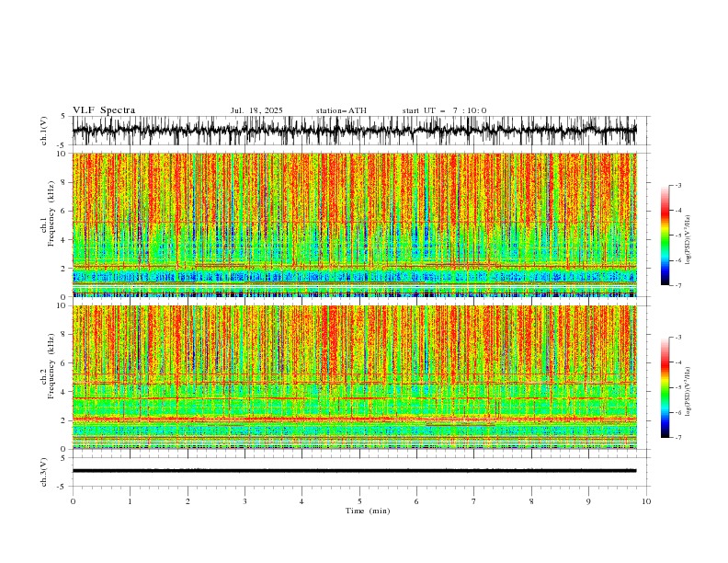Click the log(PSD) label beside ch.2 colorbar
Screen dimensions: 728x563
tap(688, 392)
